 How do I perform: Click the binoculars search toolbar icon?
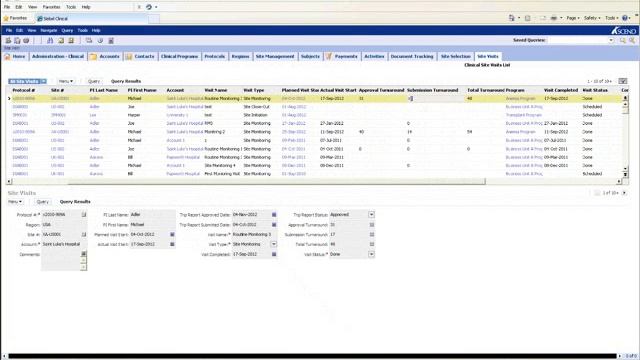click(50, 40)
